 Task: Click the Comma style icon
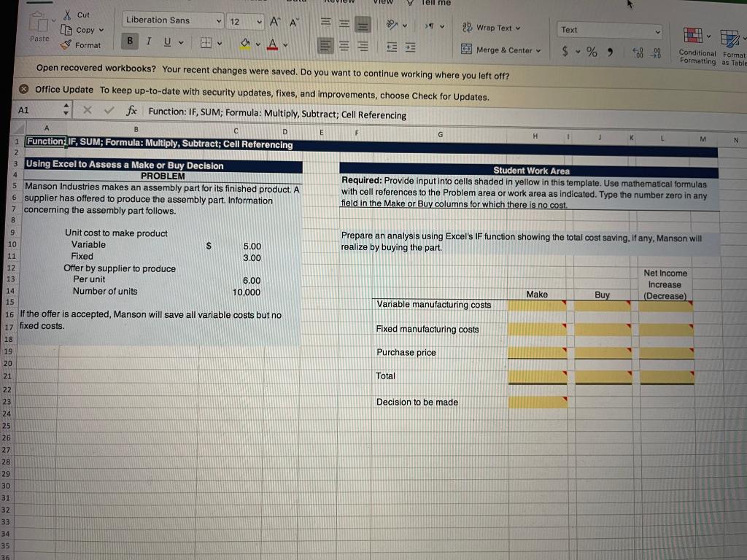610,51
